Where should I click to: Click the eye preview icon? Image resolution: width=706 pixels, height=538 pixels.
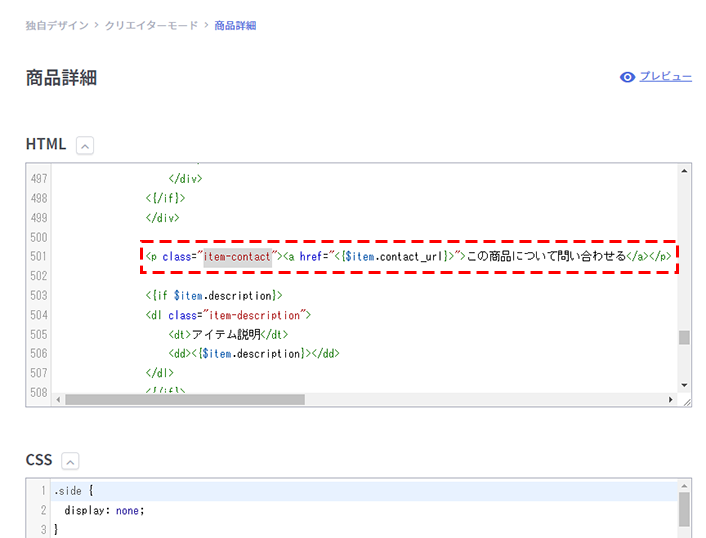(627, 77)
